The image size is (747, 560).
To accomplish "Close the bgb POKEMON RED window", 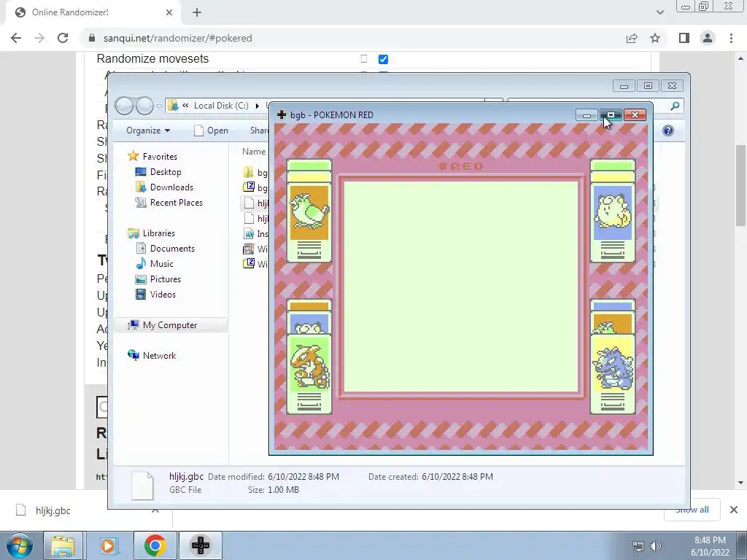I will [x=635, y=114].
